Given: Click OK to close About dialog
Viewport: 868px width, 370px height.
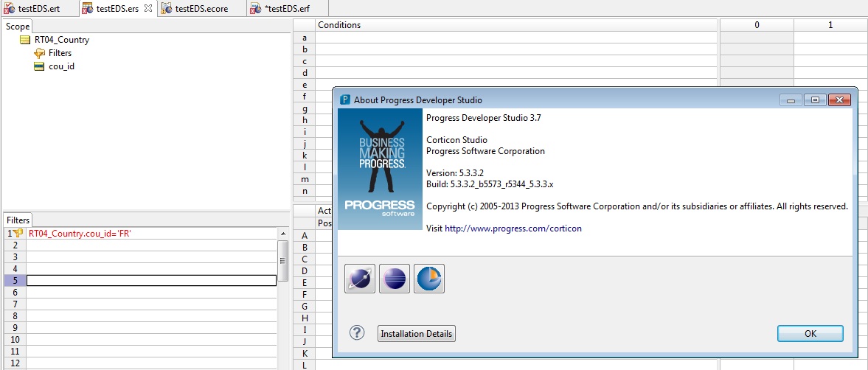Looking at the screenshot, I should click(810, 333).
